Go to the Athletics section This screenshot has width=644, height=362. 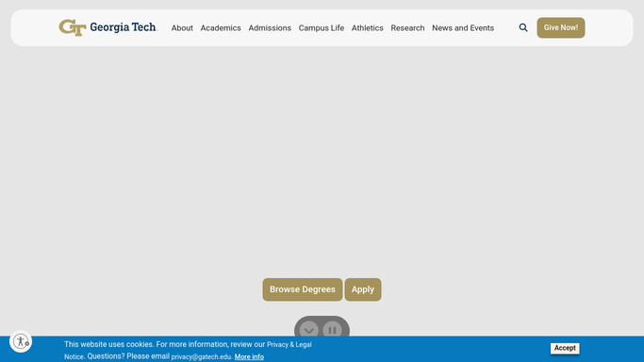(x=367, y=28)
